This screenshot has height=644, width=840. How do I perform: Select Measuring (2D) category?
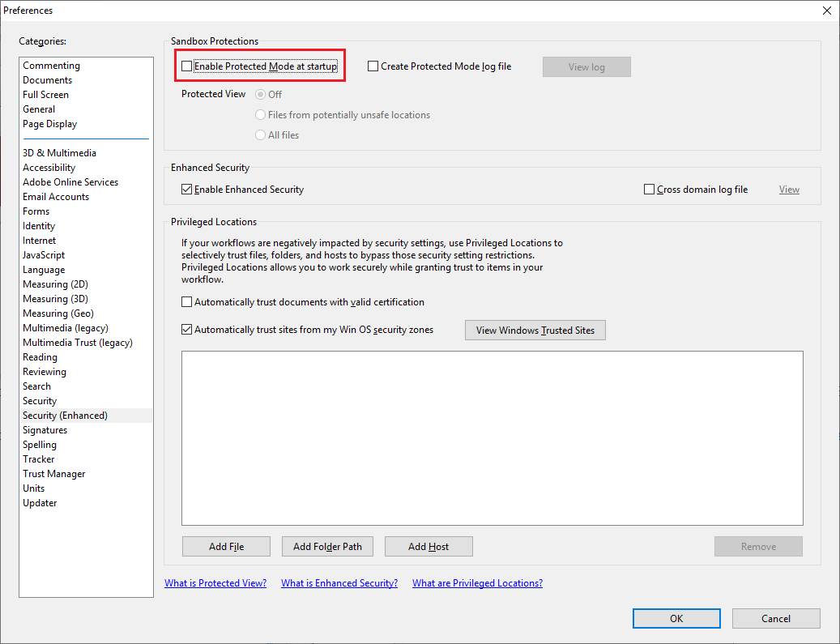(x=86, y=284)
